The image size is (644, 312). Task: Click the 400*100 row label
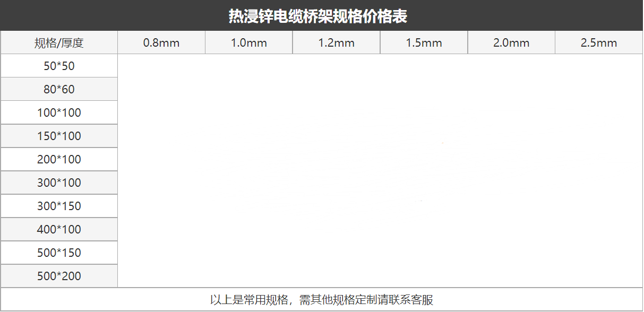tap(58, 229)
